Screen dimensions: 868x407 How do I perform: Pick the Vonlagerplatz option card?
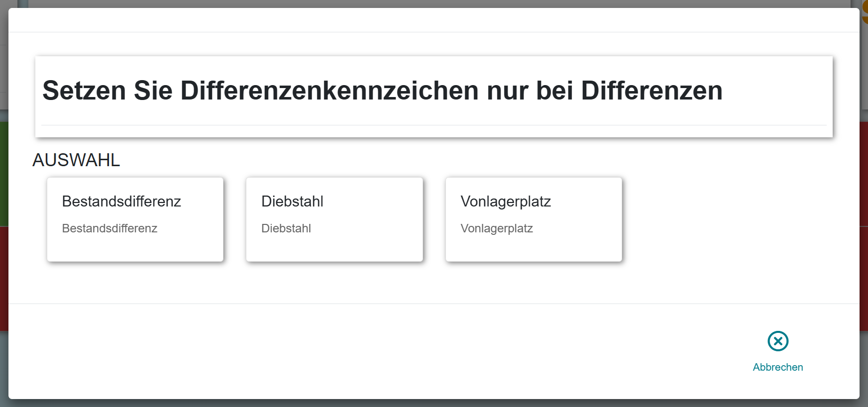point(534,219)
